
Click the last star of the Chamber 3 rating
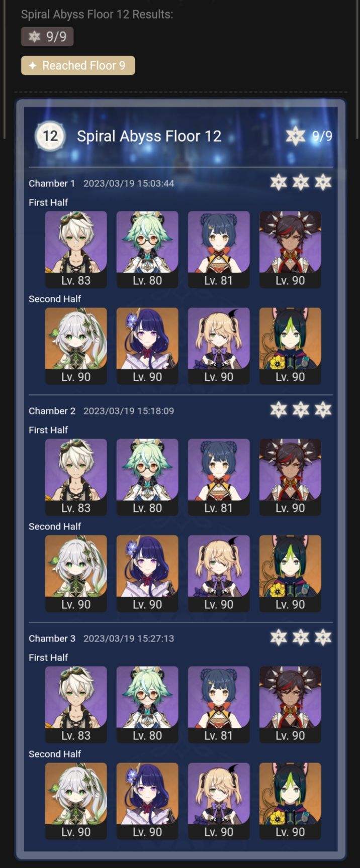pyautogui.click(x=323, y=637)
